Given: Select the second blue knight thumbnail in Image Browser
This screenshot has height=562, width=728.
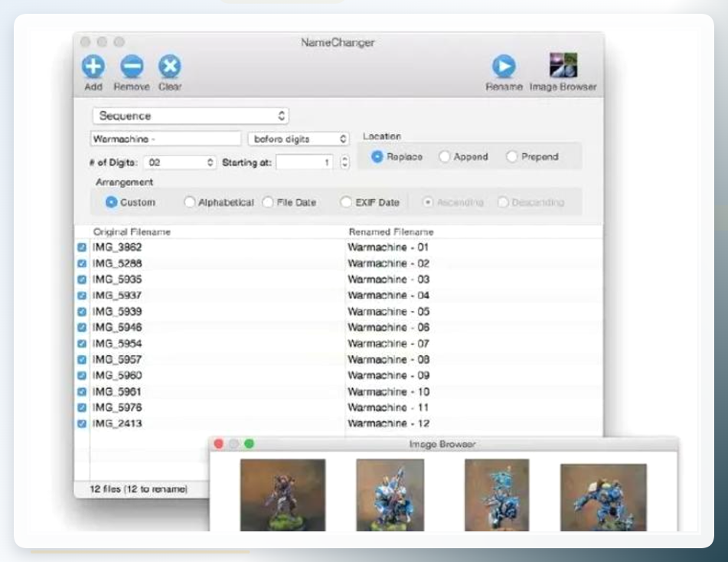Looking at the screenshot, I should click(x=390, y=495).
